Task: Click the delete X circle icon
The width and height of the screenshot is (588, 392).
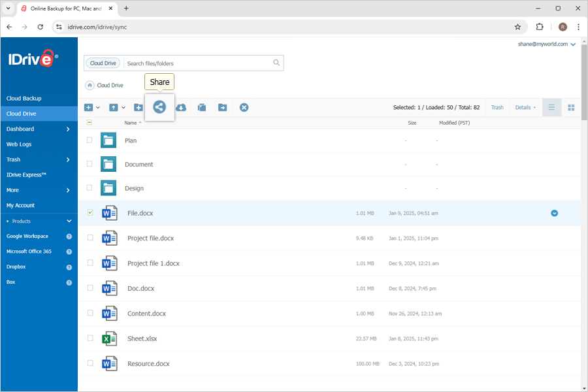Action: [x=244, y=108]
